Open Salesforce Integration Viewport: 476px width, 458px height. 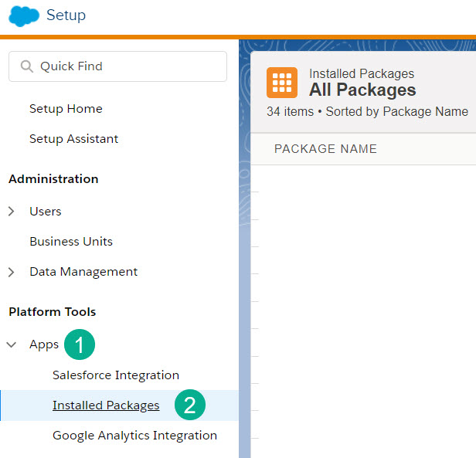point(116,375)
